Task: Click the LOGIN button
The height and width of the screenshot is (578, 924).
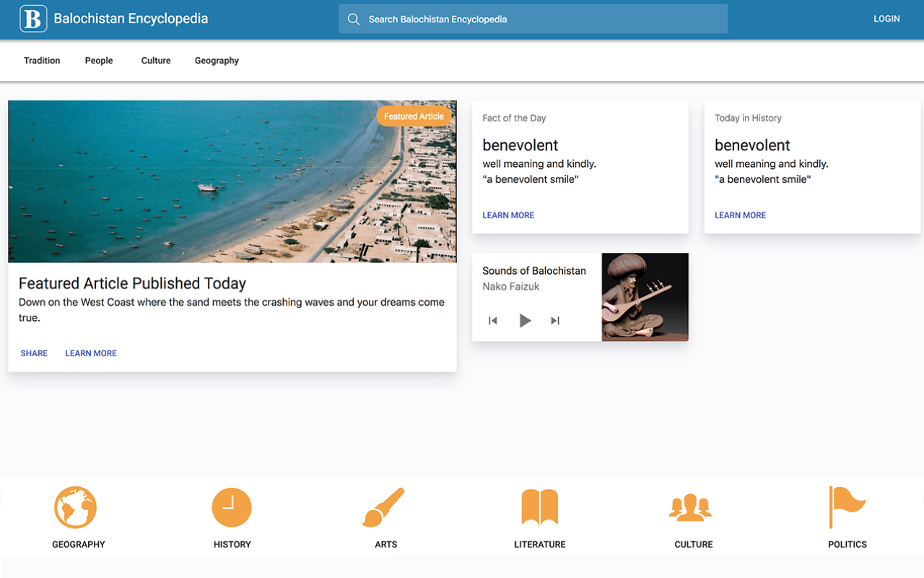Action: tap(886, 19)
